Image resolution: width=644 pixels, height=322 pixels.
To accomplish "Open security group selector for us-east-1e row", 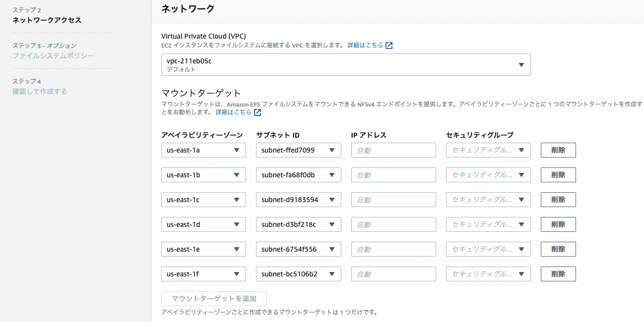I will [488, 249].
